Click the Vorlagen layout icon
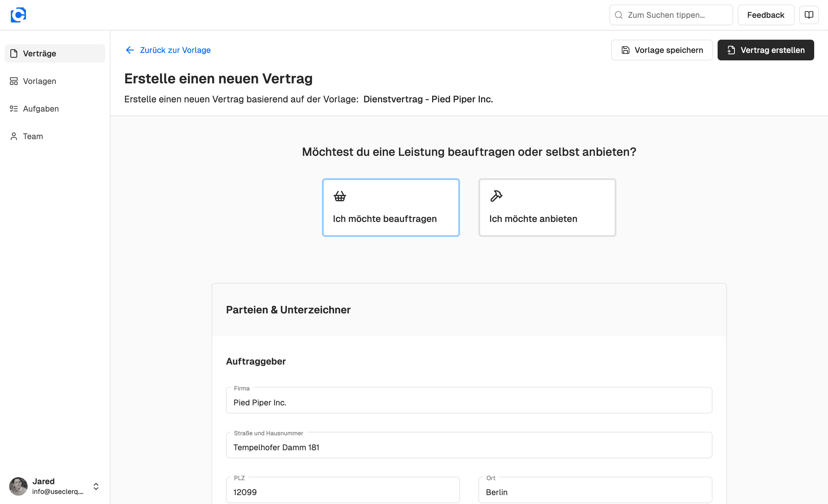 [14, 81]
